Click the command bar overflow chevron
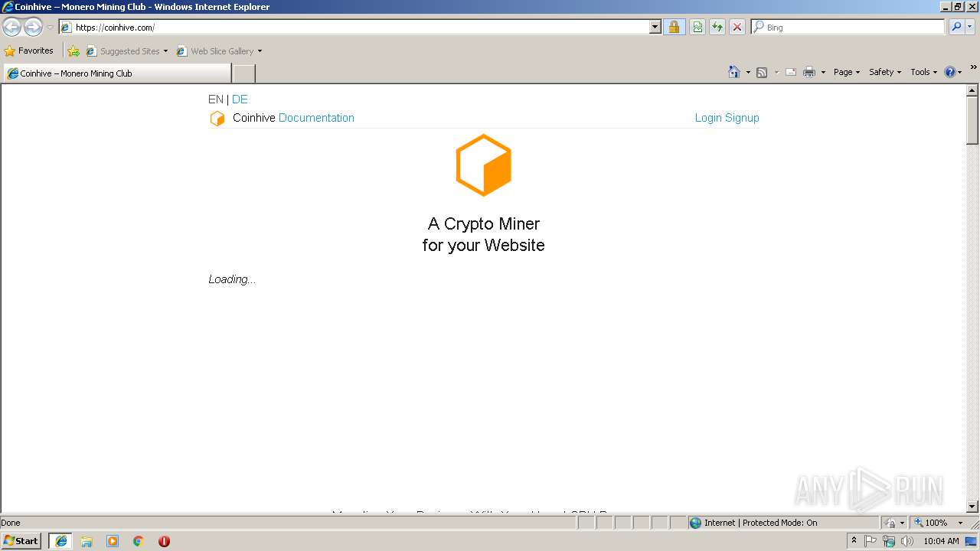The height and width of the screenshot is (551, 980). [973, 67]
